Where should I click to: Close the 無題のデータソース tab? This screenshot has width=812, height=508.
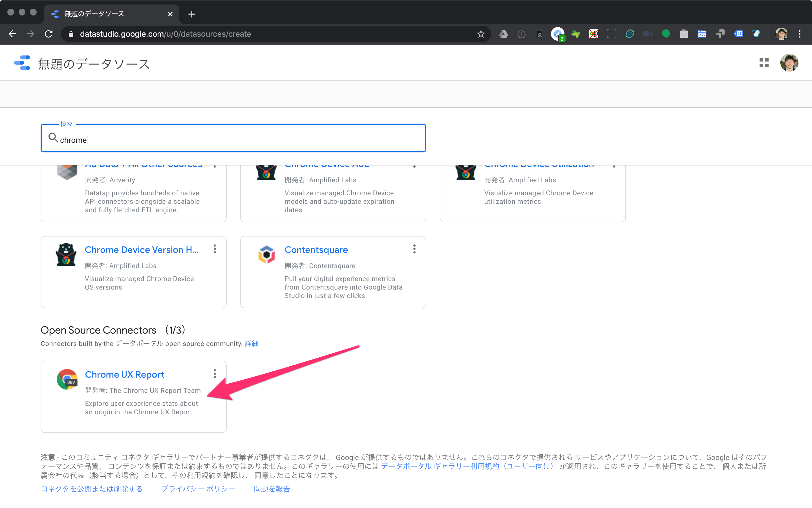point(170,14)
